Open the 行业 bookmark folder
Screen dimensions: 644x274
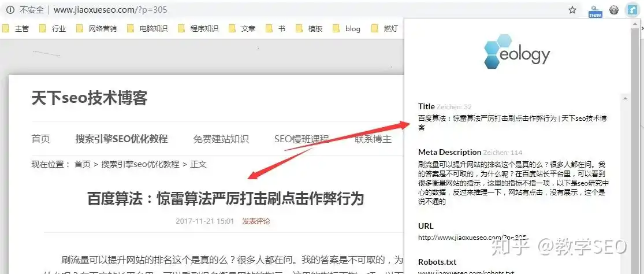click(x=53, y=28)
